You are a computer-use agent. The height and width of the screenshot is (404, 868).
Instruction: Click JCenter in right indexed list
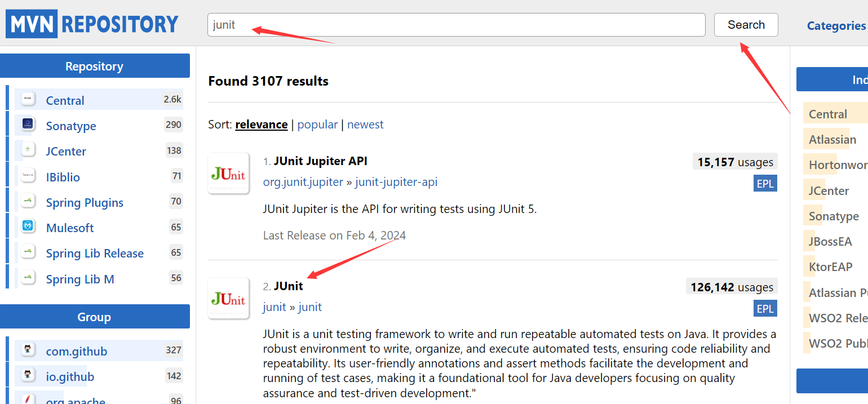829,190
